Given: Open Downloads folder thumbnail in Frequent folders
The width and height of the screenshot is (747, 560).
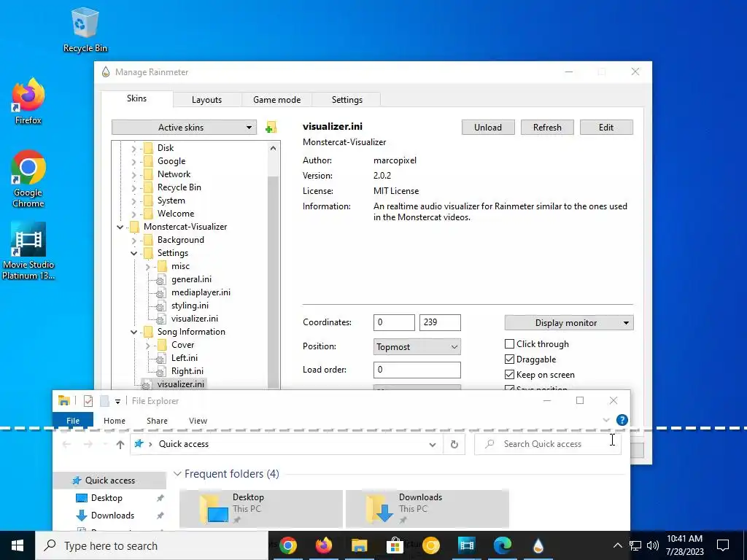Looking at the screenshot, I should click(427, 509).
